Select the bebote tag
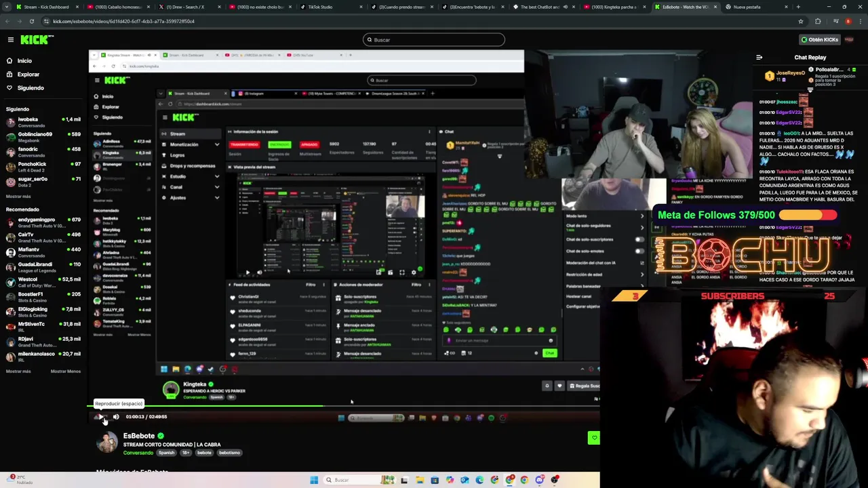The width and height of the screenshot is (868, 488). 204,453
